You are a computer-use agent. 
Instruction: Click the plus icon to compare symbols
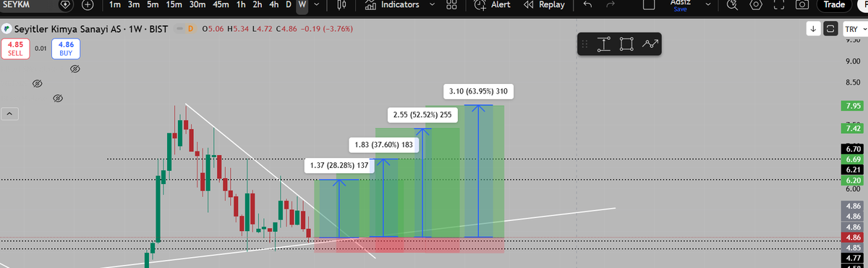88,4
